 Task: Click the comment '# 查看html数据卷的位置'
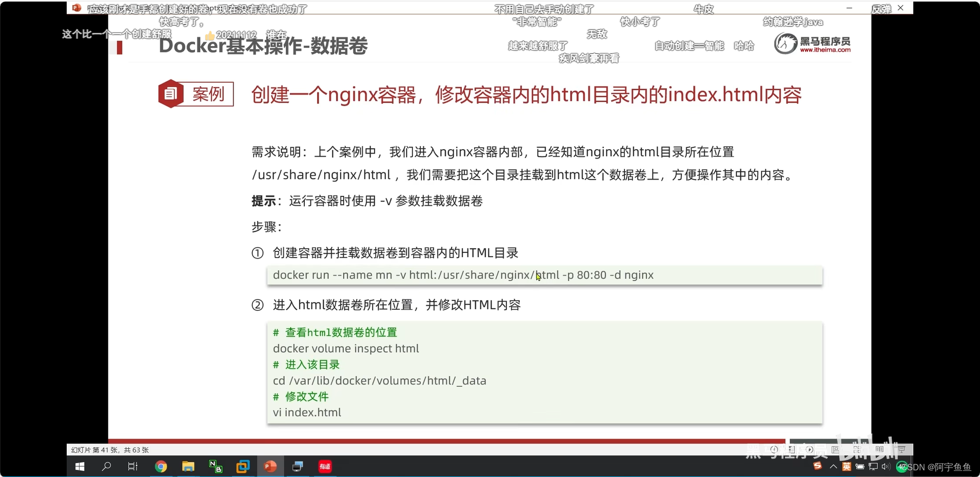(x=335, y=332)
